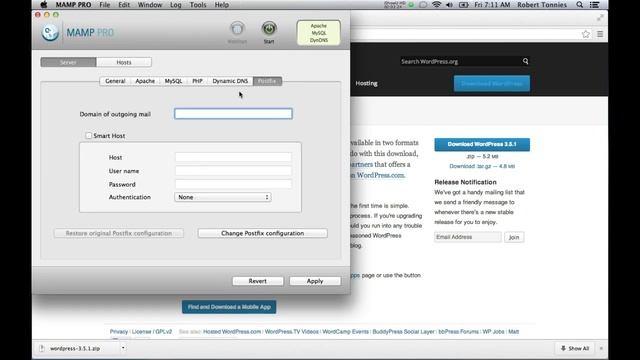Open the Privacy footer link
Image resolution: width=640 pixels, height=360 pixels.
tap(119, 332)
